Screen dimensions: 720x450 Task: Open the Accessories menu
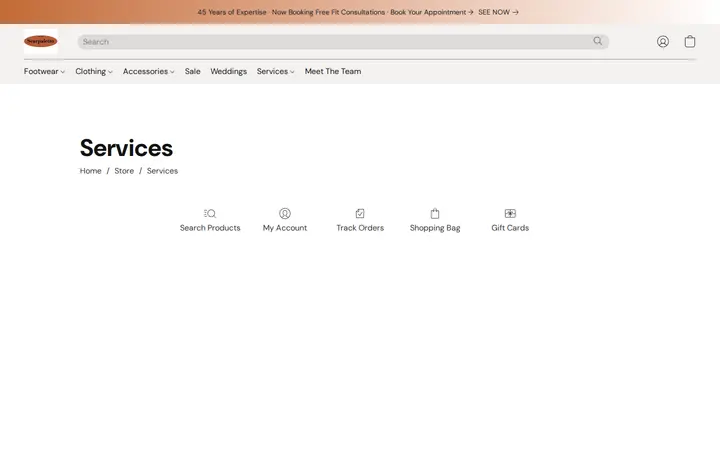pyautogui.click(x=145, y=71)
